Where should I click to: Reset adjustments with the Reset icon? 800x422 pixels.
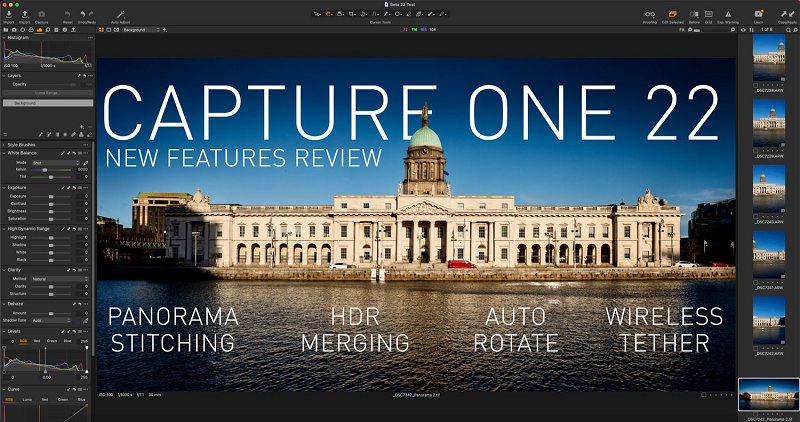[67, 14]
